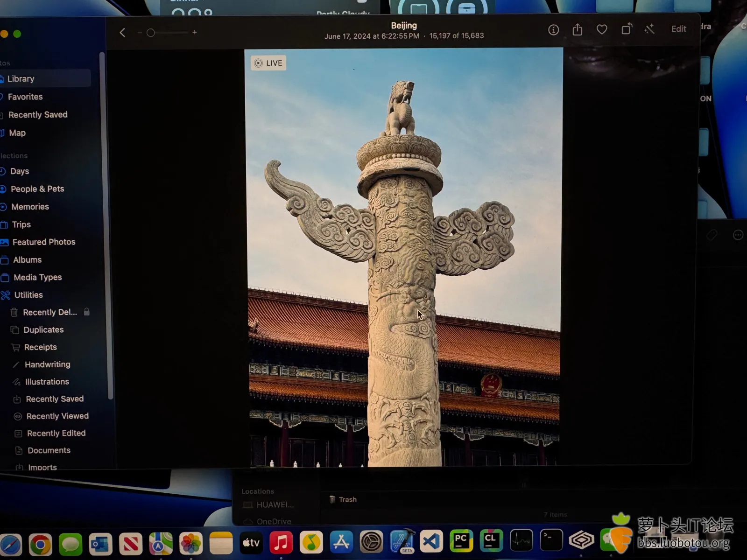Open the Recently Deleted folder
The image size is (747, 560).
(x=50, y=312)
